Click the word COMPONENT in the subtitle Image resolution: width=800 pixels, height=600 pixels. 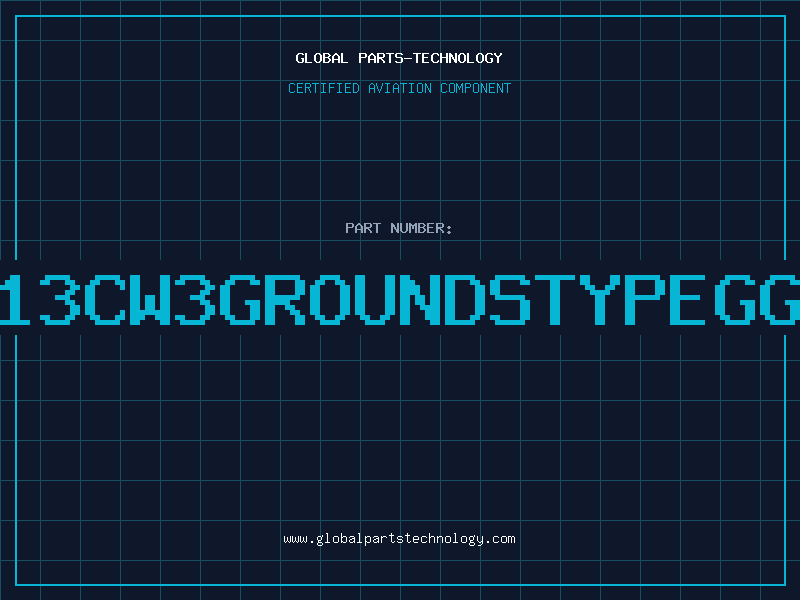(476, 88)
